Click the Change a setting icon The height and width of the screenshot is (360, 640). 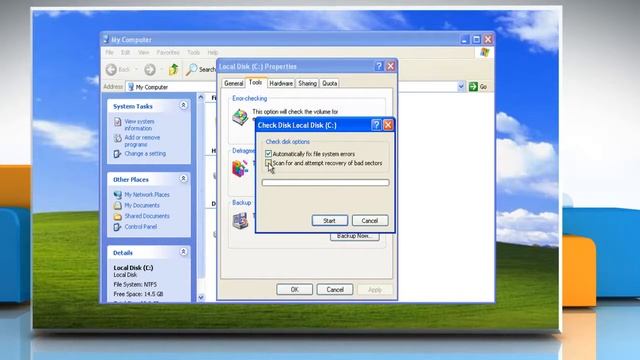pyautogui.click(x=118, y=153)
